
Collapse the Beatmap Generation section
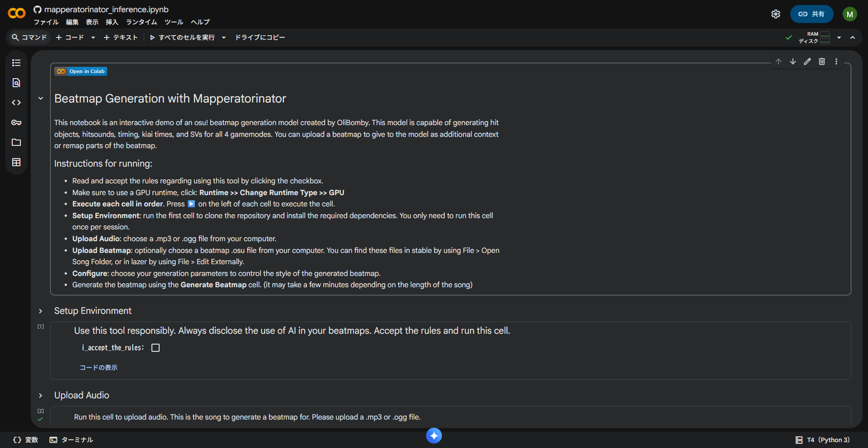tap(41, 98)
